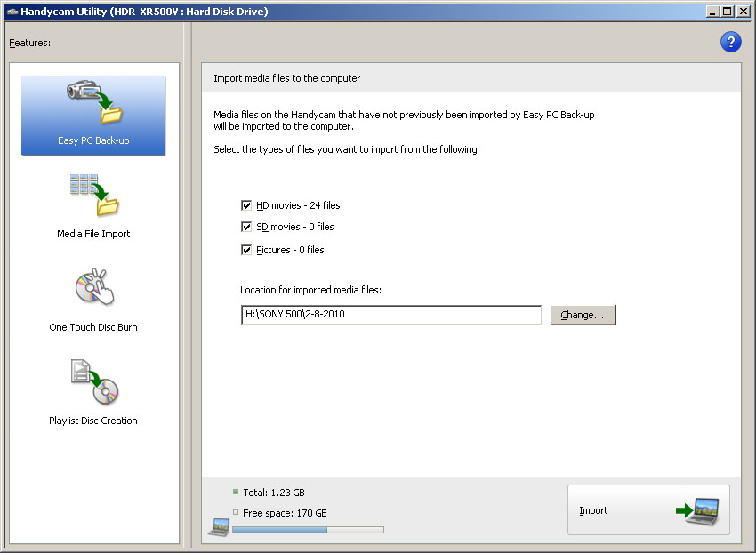Disable the Pictures import checkbox
Viewport: 756px width, 553px height.
(x=246, y=250)
